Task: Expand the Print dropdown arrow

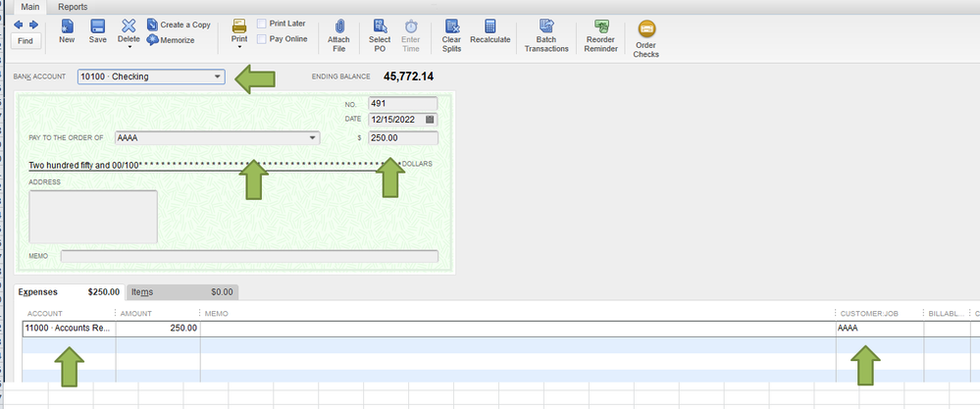Action: pyautogui.click(x=239, y=47)
